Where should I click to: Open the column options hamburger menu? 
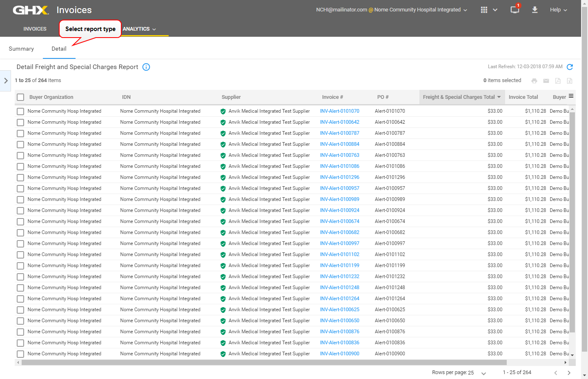pyautogui.click(x=571, y=96)
